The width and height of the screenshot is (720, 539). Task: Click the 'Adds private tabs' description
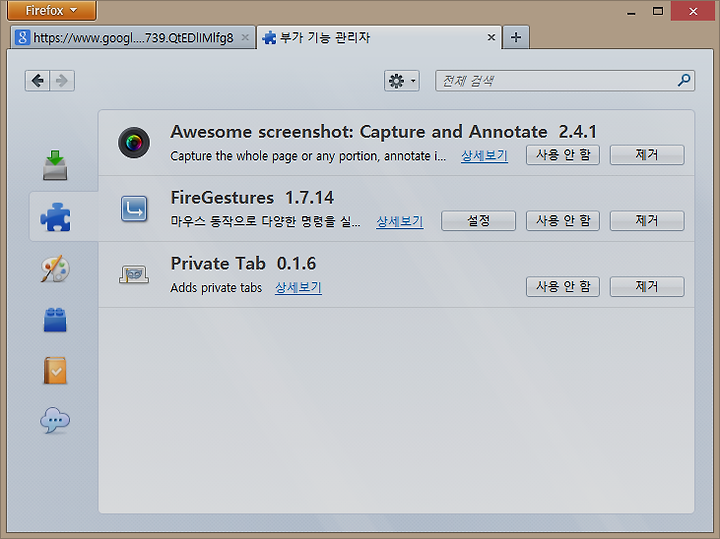pyautogui.click(x=216, y=287)
